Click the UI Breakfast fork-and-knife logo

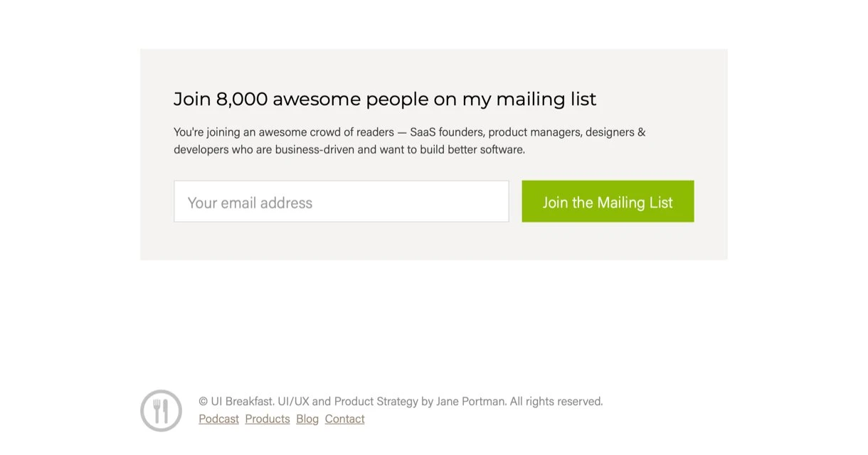(161, 410)
